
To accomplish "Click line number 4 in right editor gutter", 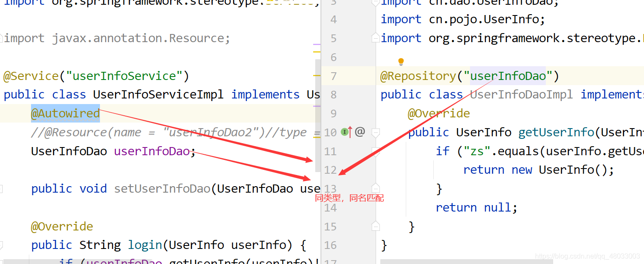I will (333, 19).
